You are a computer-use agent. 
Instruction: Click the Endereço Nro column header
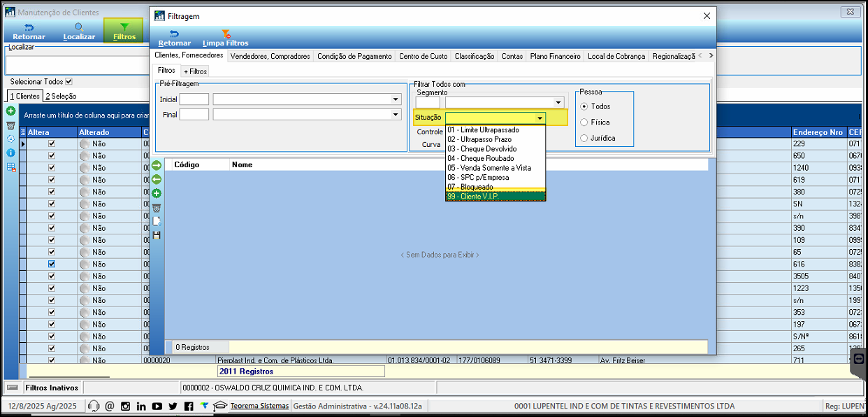click(818, 132)
